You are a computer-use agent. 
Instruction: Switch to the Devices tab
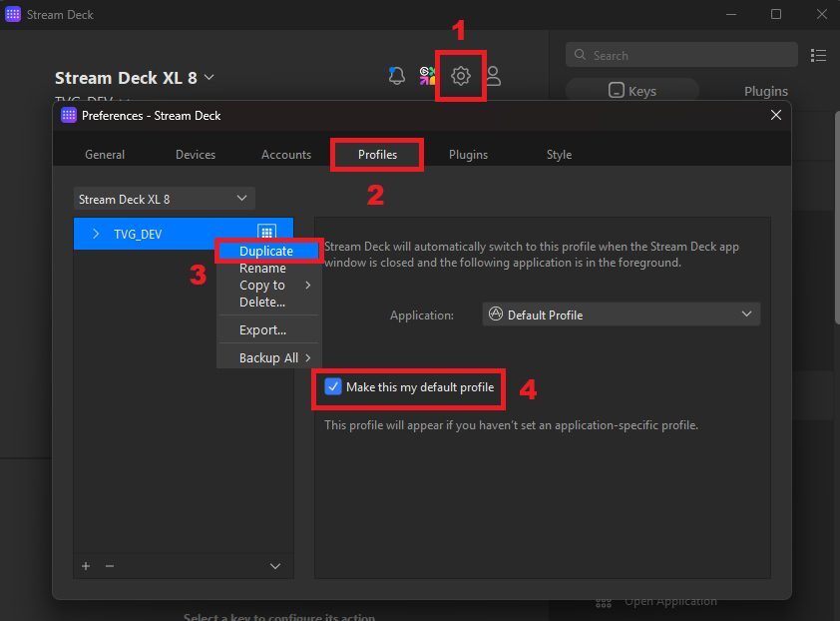click(x=196, y=155)
